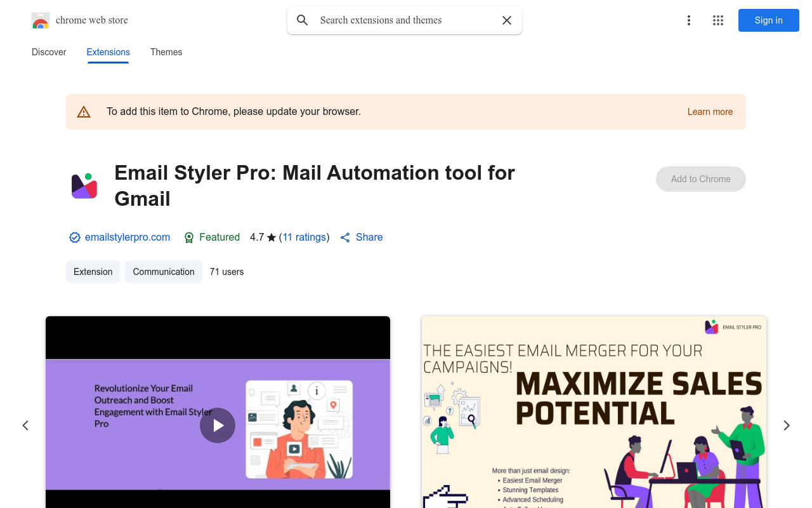This screenshot has width=812, height=508.
Task: Click the Add to Chrome button
Action: (x=701, y=179)
